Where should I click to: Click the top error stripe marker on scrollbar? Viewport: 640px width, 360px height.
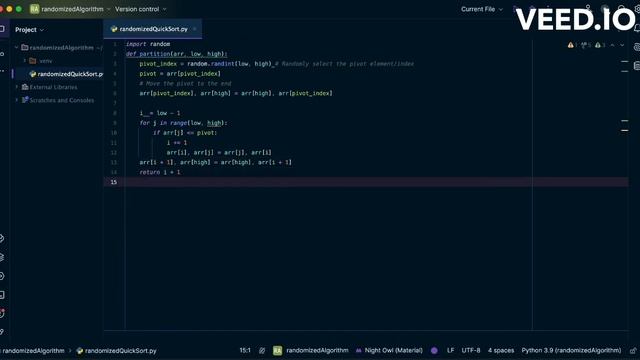(x=624, y=62)
